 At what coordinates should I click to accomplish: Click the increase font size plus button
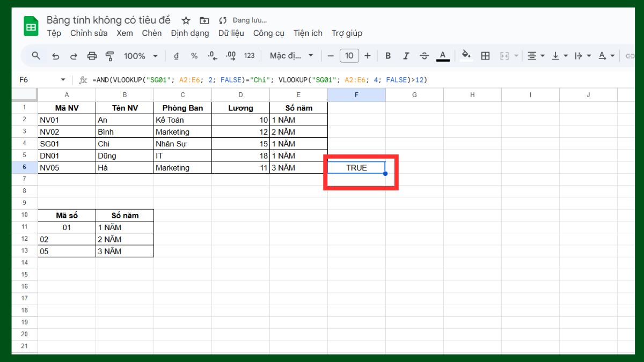click(x=367, y=55)
